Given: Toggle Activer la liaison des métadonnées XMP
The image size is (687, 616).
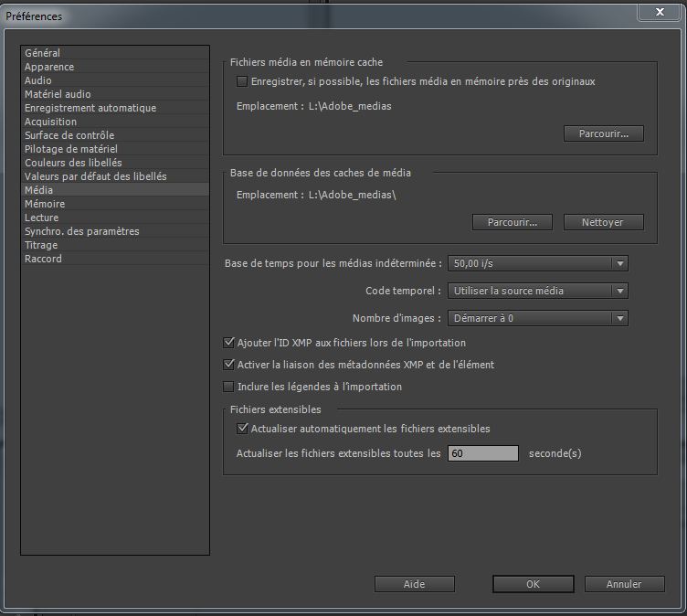Looking at the screenshot, I should point(228,365).
